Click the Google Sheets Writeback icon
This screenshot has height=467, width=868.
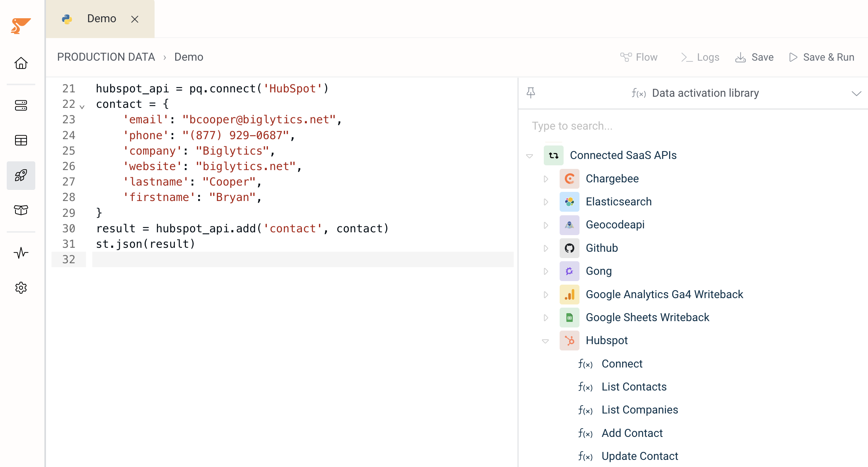(570, 318)
